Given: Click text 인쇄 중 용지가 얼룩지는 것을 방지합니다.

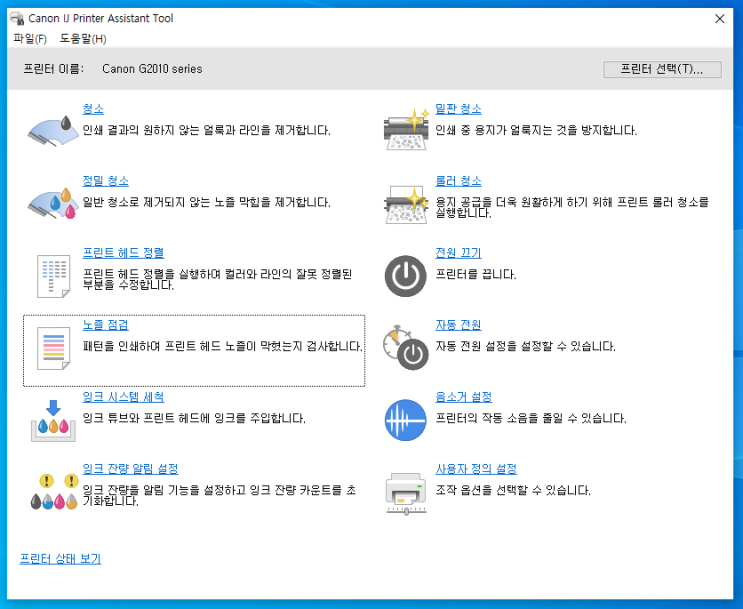Looking at the screenshot, I should coord(536,130).
